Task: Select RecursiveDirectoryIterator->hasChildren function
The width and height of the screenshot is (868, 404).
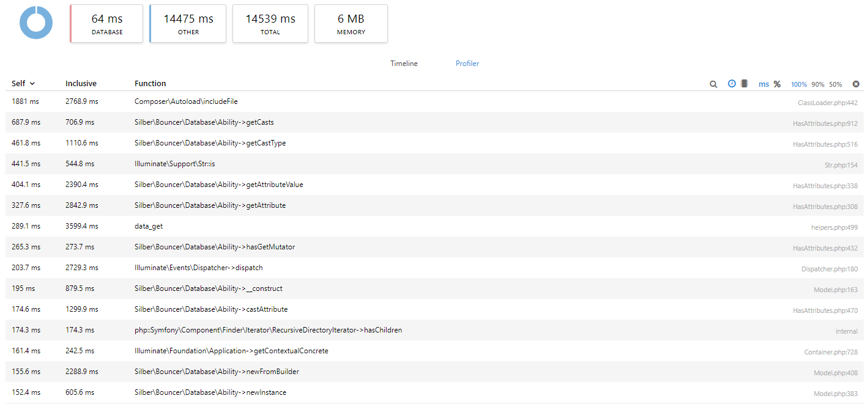Action: pyautogui.click(x=269, y=330)
